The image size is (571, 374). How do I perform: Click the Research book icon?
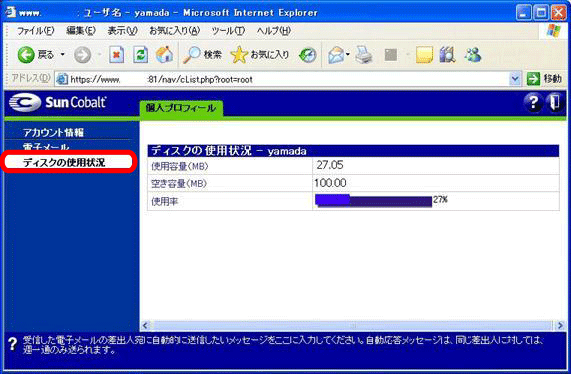(x=448, y=55)
